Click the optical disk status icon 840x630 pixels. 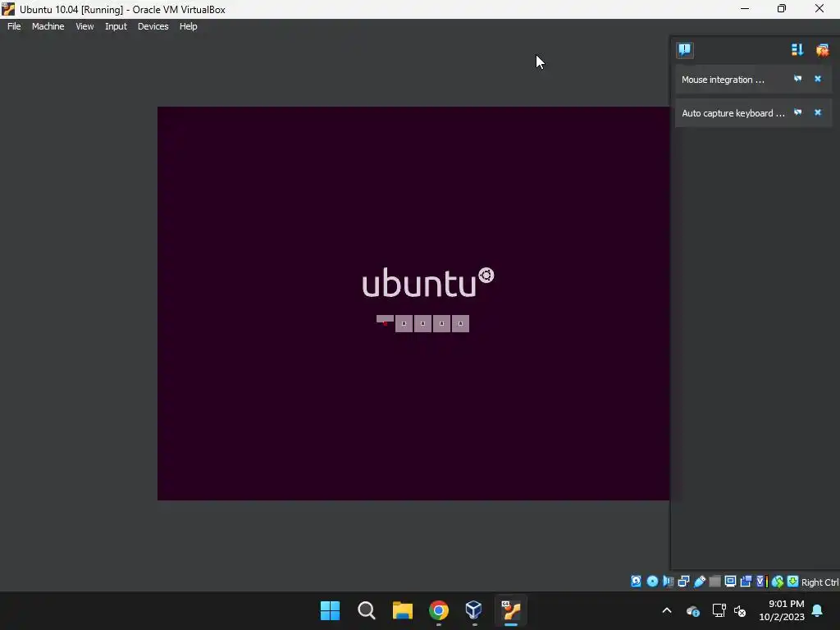pos(652,582)
